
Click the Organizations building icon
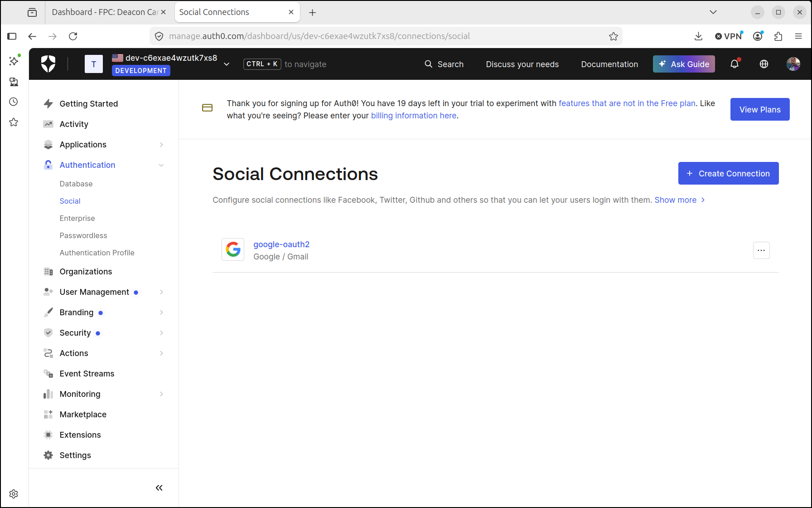[48, 272]
